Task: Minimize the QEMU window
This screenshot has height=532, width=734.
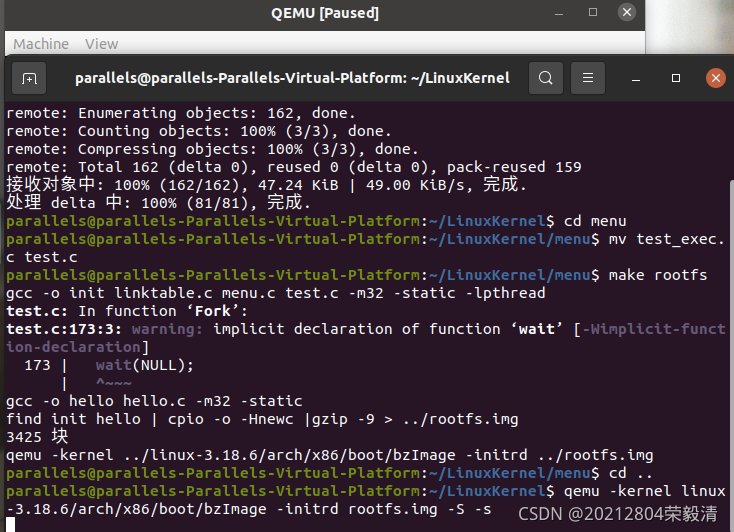Action: [x=558, y=13]
